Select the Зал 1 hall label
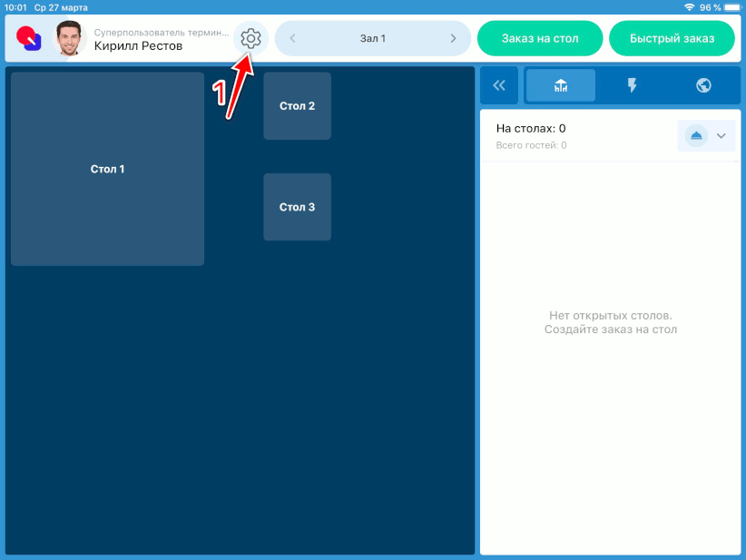The height and width of the screenshot is (560, 746). (372, 38)
